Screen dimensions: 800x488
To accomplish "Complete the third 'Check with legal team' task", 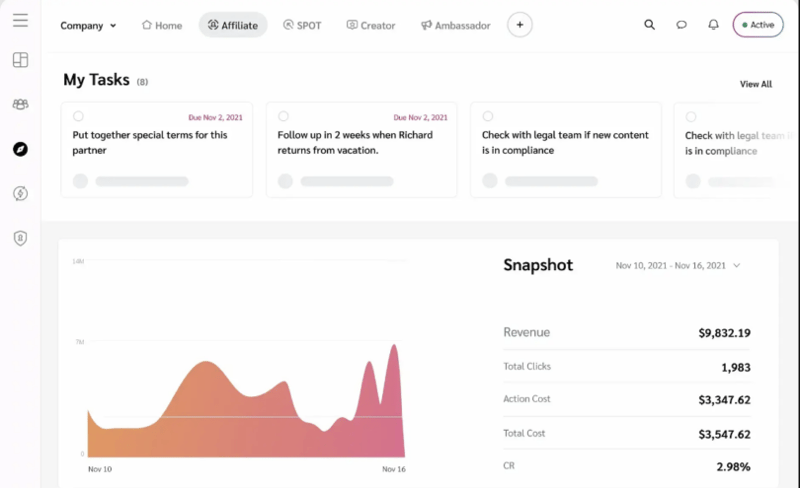I will [488, 116].
